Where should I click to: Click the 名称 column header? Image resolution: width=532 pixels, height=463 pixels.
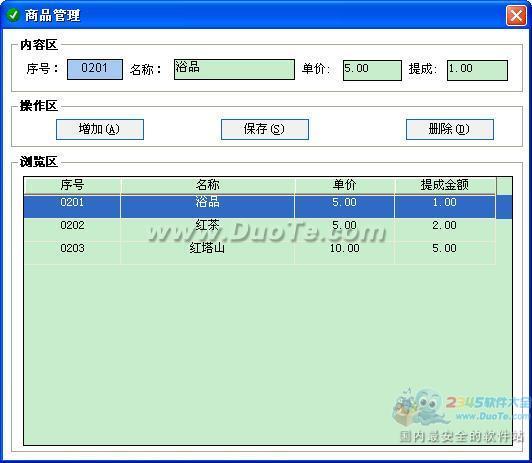tap(208, 185)
